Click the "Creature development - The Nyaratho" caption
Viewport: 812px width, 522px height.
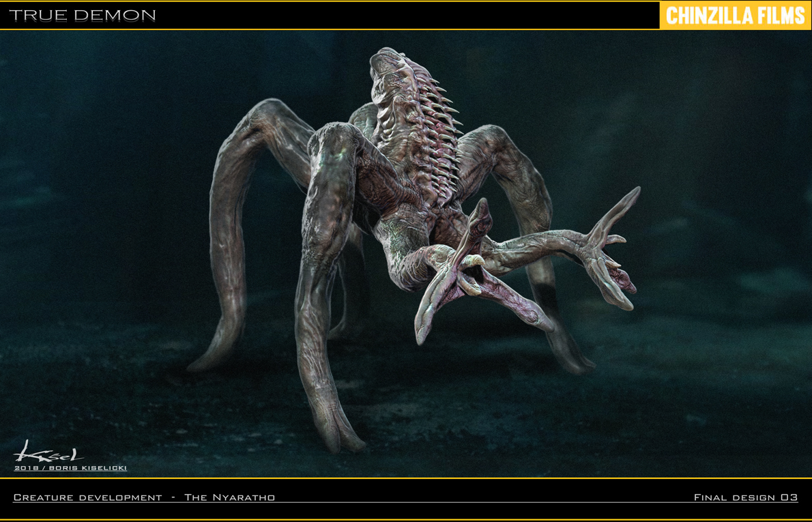tap(144, 497)
